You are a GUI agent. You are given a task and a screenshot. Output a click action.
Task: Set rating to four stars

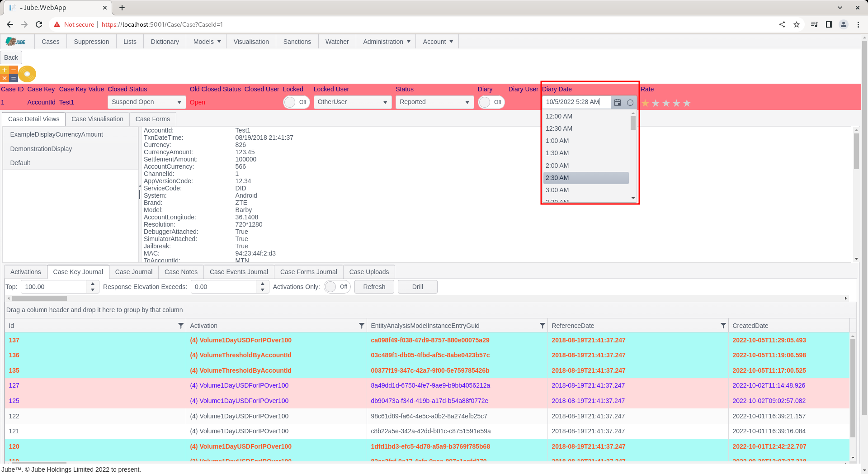click(676, 103)
